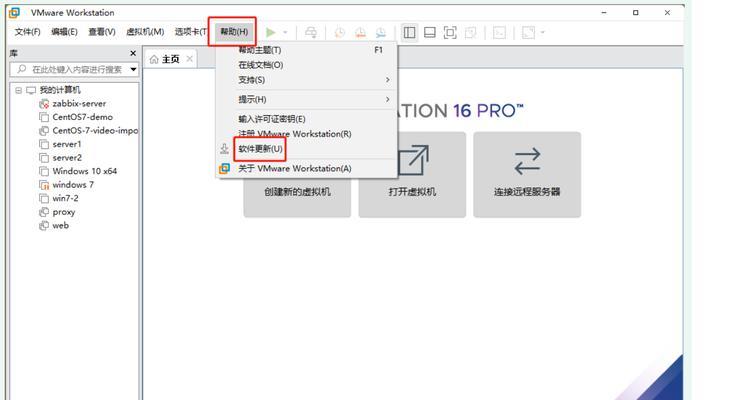The image size is (734, 400).
Task: Select server2 in the library
Action: pos(67,158)
